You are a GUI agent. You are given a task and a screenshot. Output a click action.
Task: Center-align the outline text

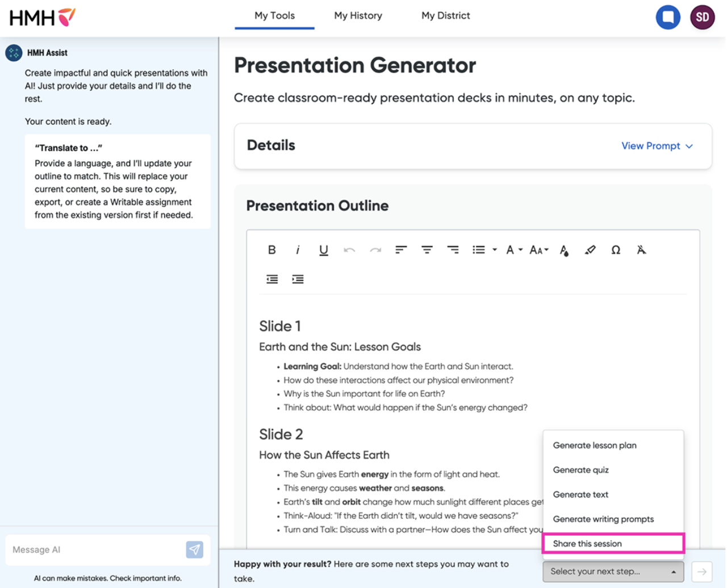point(427,250)
